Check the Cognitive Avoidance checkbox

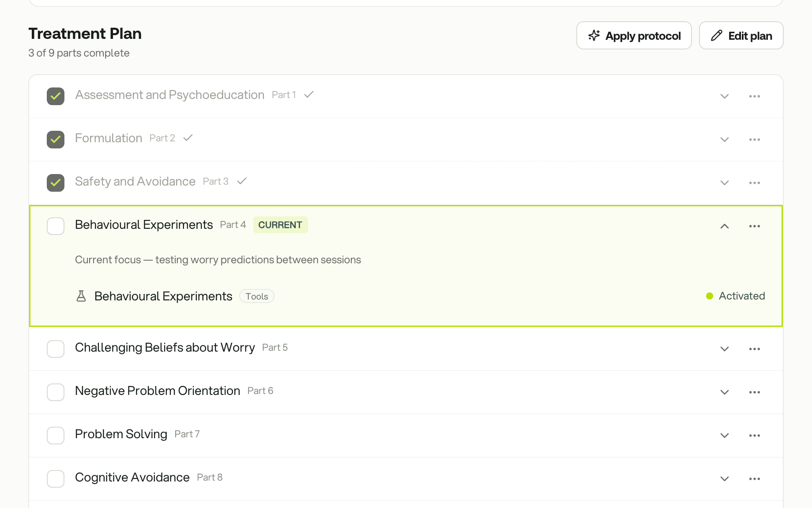click(x=56, y=479)
